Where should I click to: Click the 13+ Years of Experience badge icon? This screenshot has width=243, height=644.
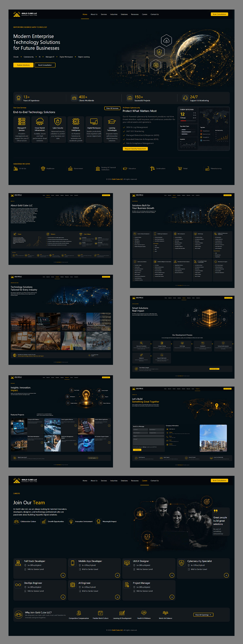pos(18,98)
